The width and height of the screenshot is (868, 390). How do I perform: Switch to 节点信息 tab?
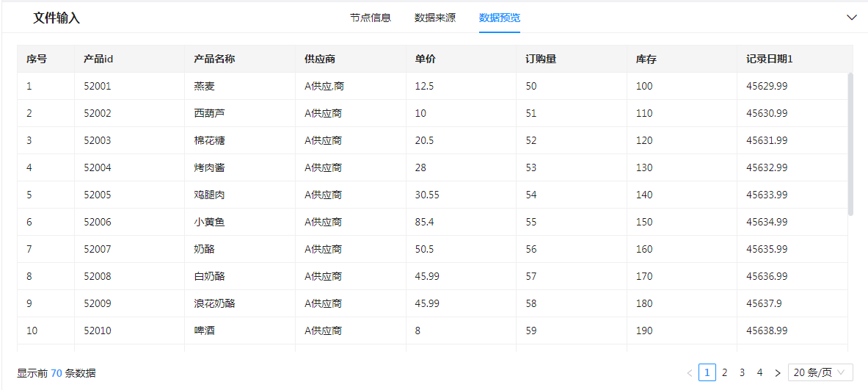pos(371,18)
